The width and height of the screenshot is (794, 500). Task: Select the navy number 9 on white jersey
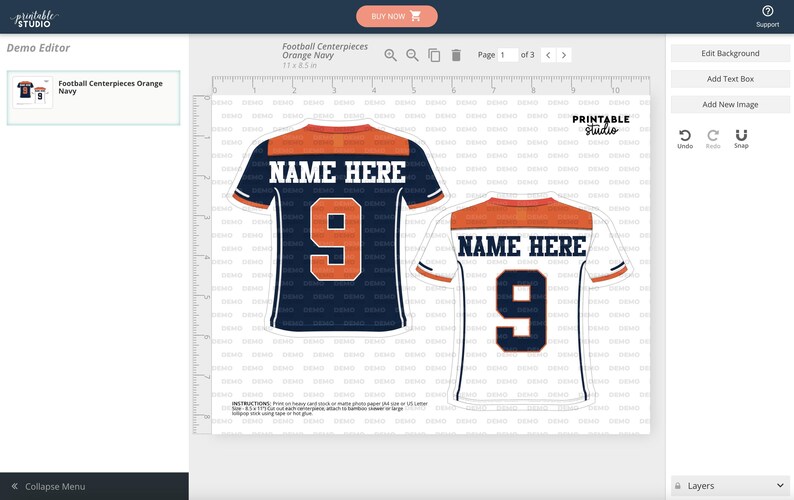(521, 311)
